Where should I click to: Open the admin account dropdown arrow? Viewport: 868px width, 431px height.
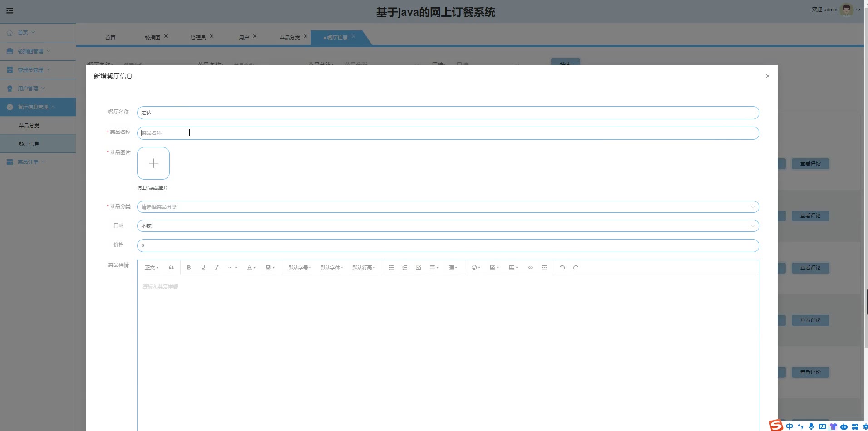[x=858, y=10]
